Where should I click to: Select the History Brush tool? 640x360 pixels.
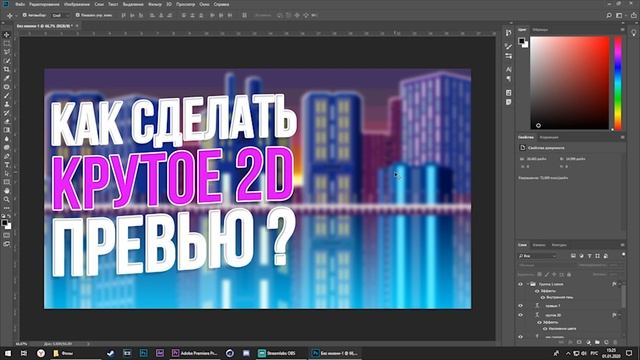pyautogui.click(x=7, y=113)
